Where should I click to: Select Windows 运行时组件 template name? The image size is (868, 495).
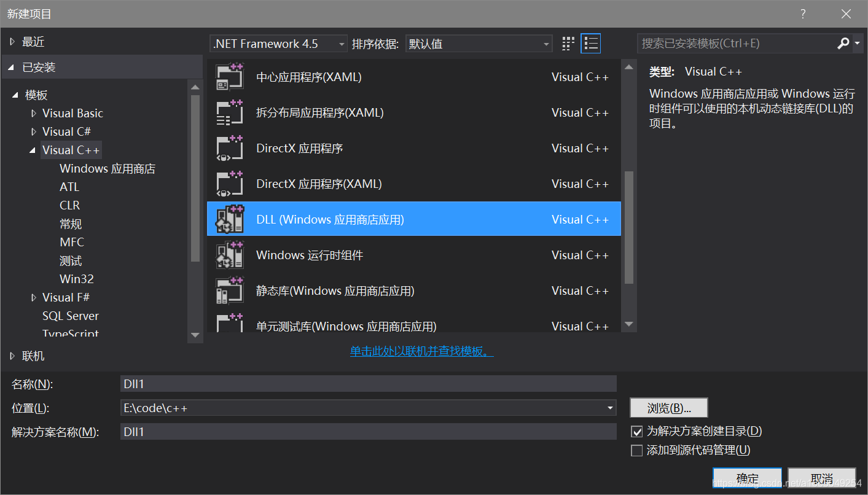(x=310, y=255)
